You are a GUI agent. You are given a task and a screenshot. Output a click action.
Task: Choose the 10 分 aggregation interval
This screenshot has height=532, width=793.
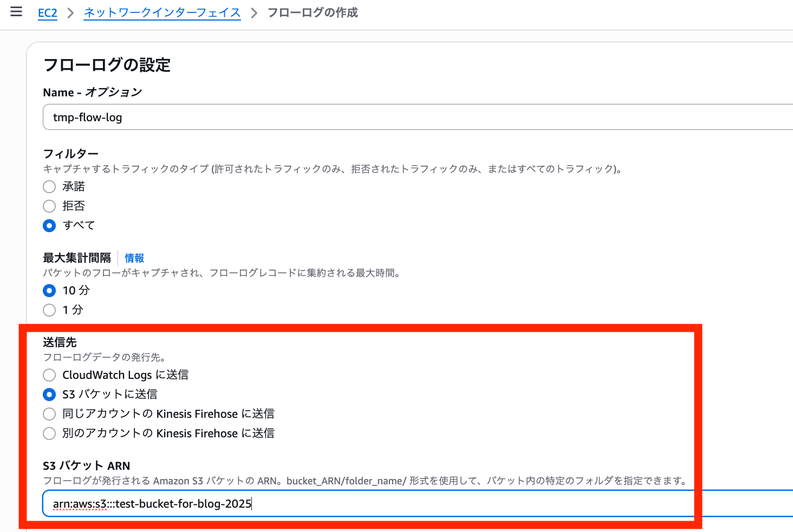point(49,291)
